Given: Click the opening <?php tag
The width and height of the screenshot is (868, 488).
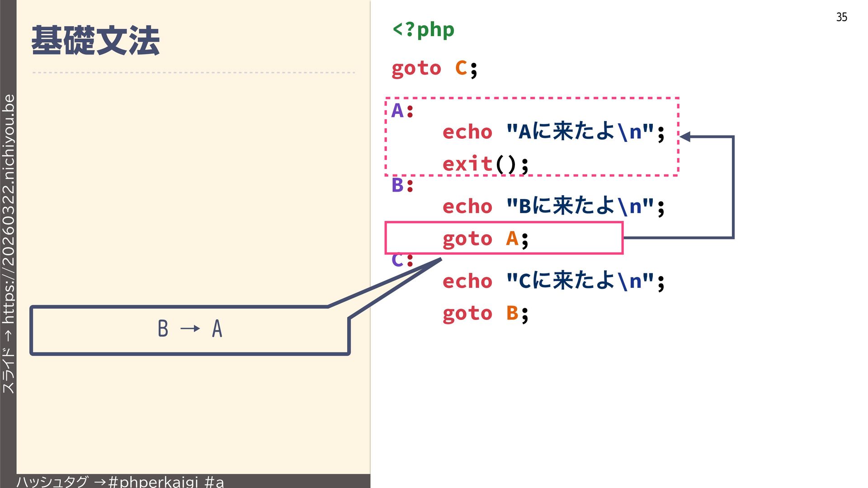Looking at the screenshot, I should [423, 30].
